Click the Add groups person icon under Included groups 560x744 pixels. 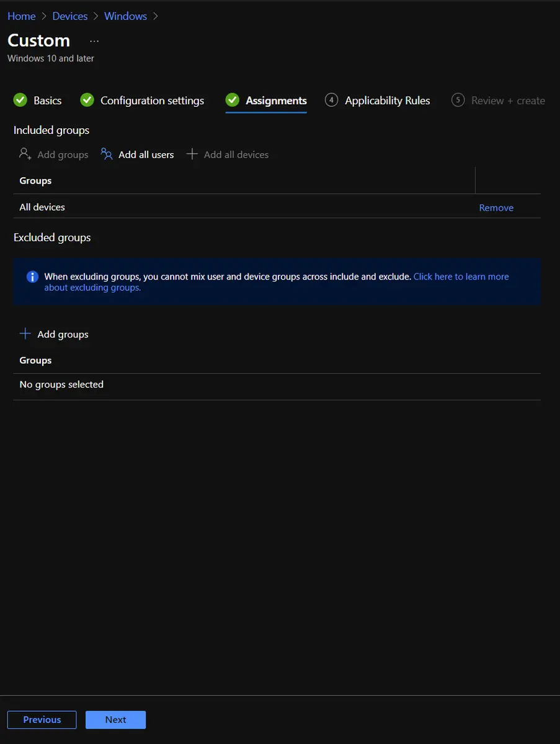(x=25, y=154)
